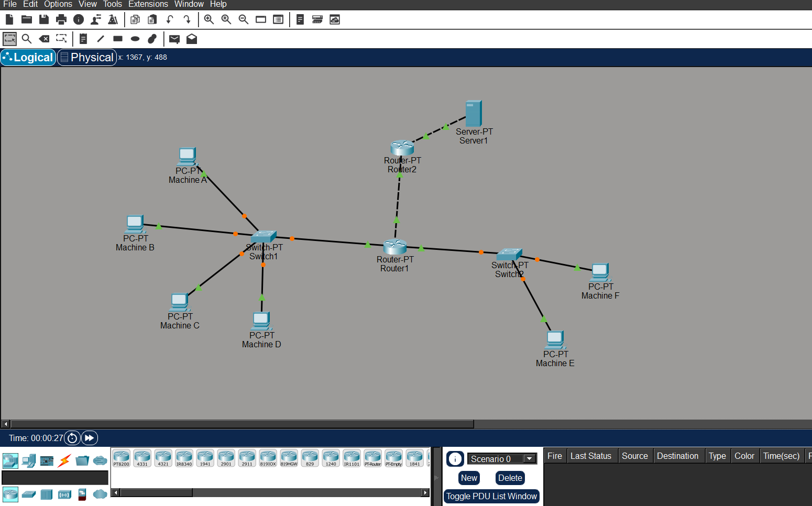
Task: Reset the simulation clock
Action: 72,438
